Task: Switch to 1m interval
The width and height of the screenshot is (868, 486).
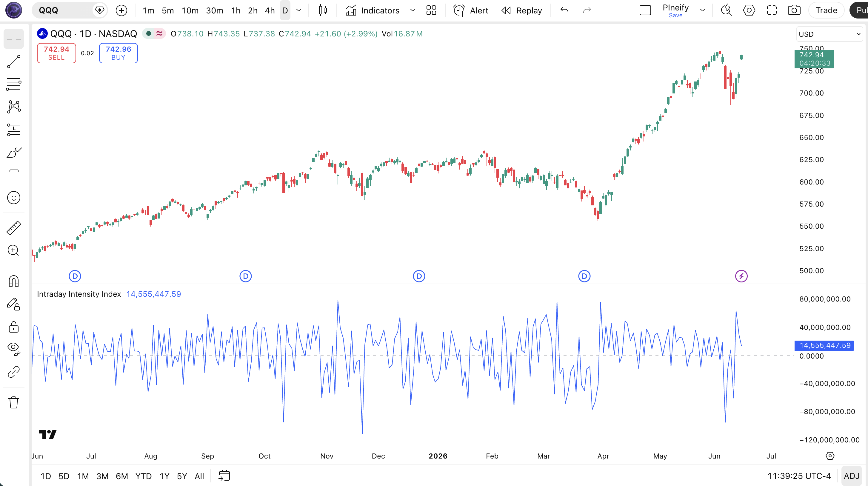Action: pyautogui.click(x=148, y=10)
